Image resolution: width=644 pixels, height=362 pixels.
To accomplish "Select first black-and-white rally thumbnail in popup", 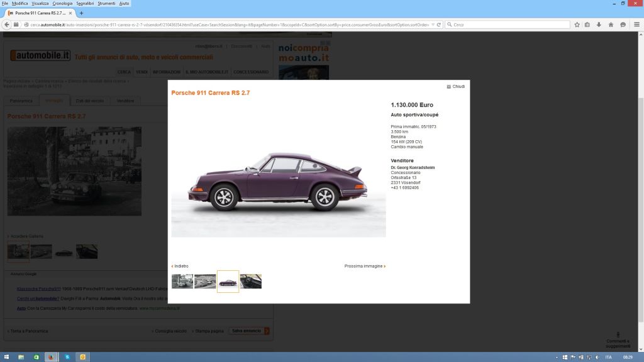I will tap(182, 281).
